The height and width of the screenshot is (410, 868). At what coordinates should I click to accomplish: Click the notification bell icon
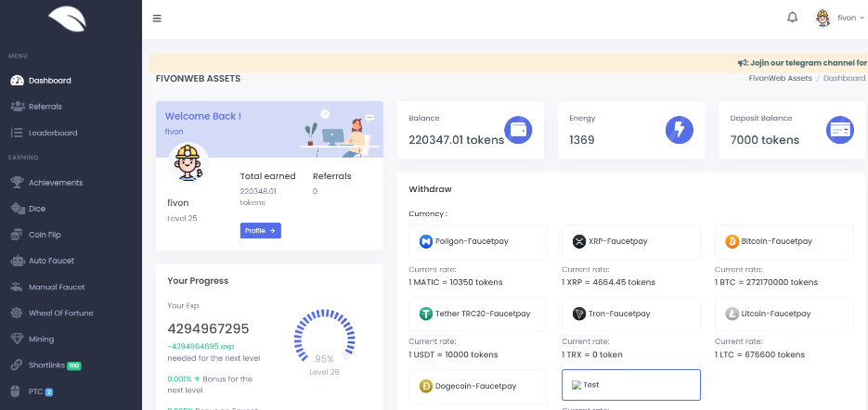click(x=792, y=18)
